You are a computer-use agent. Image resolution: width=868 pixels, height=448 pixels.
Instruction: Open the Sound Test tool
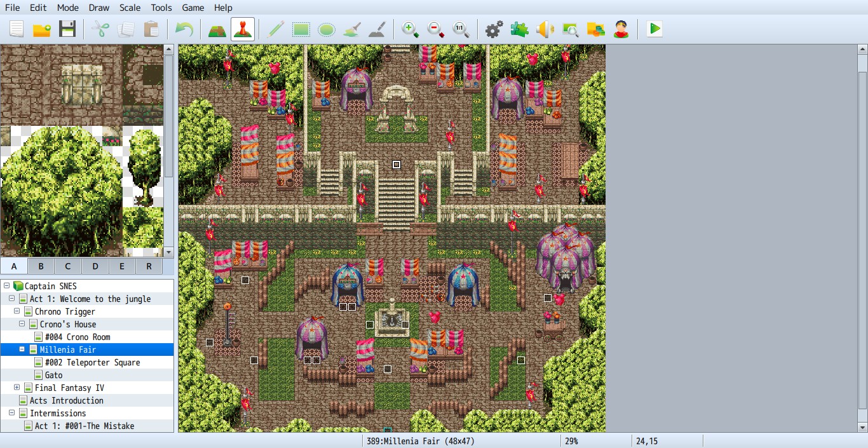pyautogui.click(x=545, y=29)
